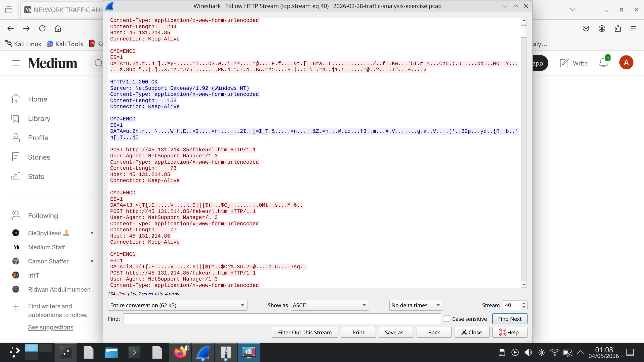Image resolution: width=644 pixels, height=362 pixels.
Task: Open the terminal from the taskbar
Action: (134, 352)
